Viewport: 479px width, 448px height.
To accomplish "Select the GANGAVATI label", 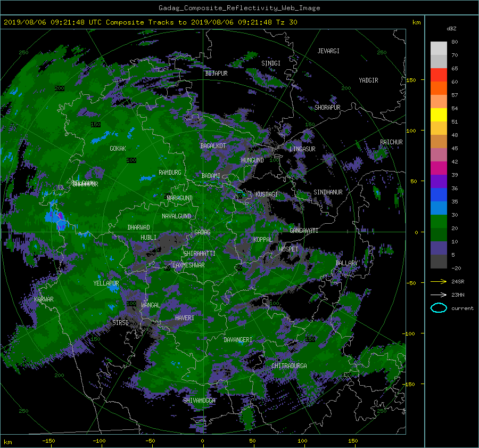I will click(x=304, y=231).
